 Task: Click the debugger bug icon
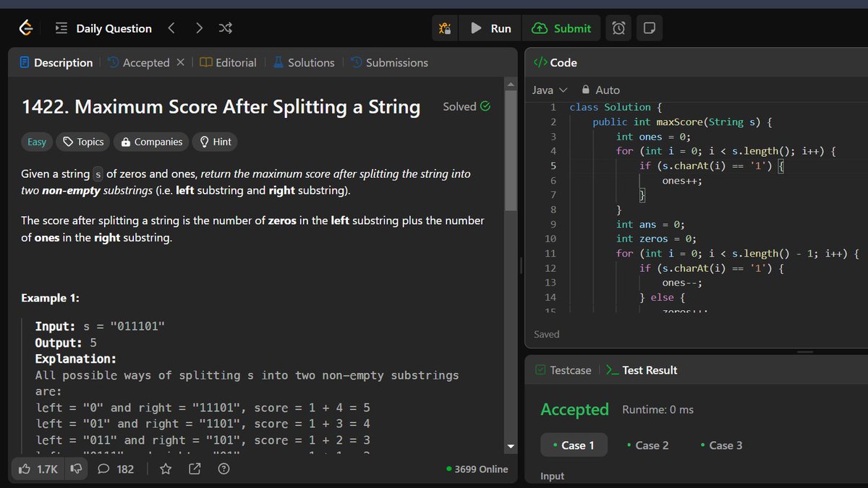coord(444,28)
